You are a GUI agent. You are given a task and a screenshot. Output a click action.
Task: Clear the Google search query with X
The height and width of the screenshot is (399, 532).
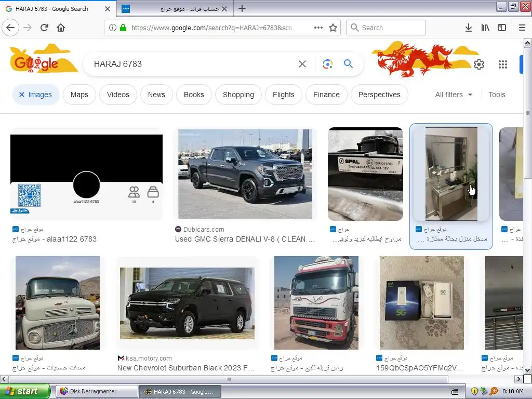pyautogui.click(x=302, y=64)
